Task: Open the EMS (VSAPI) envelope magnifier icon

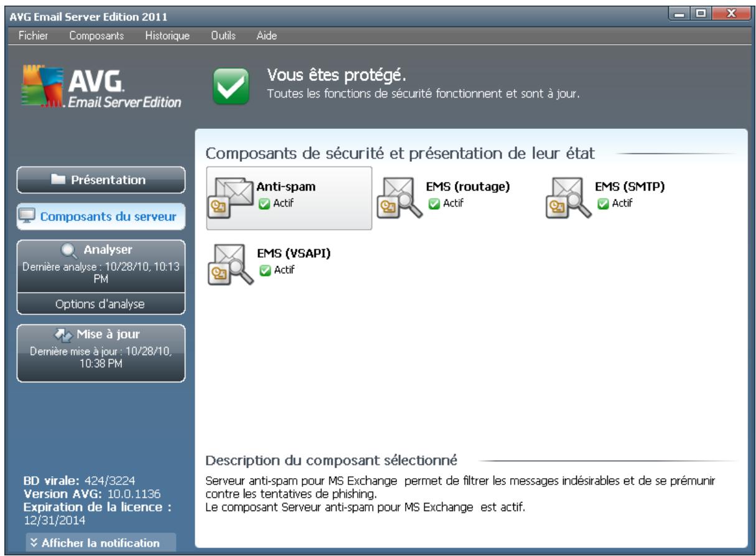Action: [x=231, y=265]
